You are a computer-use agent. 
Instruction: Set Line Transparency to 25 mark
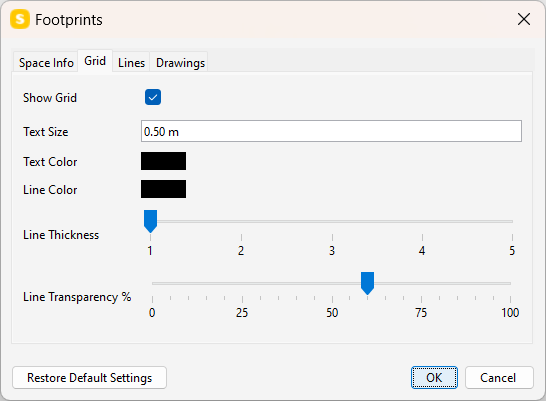pos(242,283)
